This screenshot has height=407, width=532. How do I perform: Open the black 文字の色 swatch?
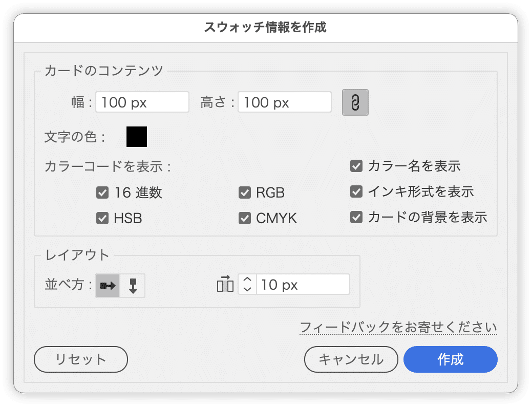(137, 137)
